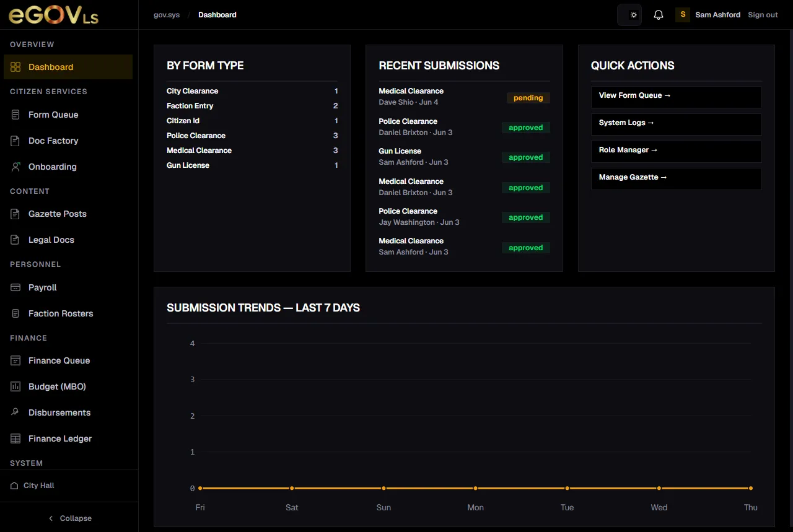793x532 pixels.
Task: Click the City Hall link at bottom
Action: 38,486
